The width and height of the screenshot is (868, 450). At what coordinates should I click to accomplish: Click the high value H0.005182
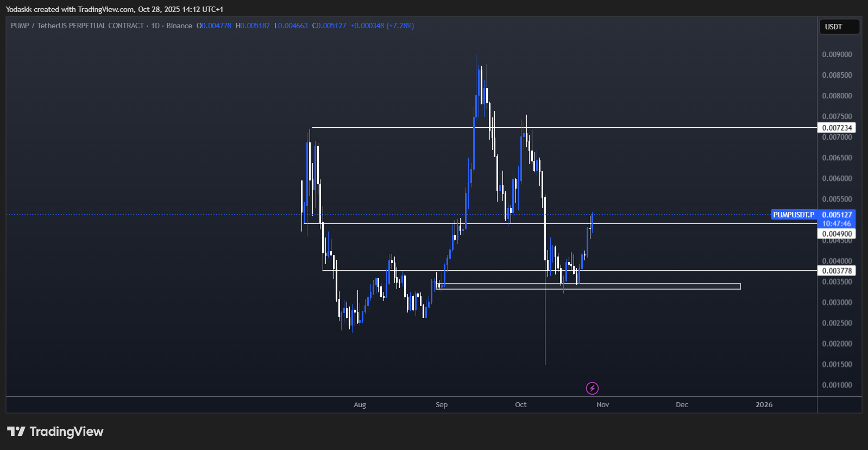[x=253, y=26]
